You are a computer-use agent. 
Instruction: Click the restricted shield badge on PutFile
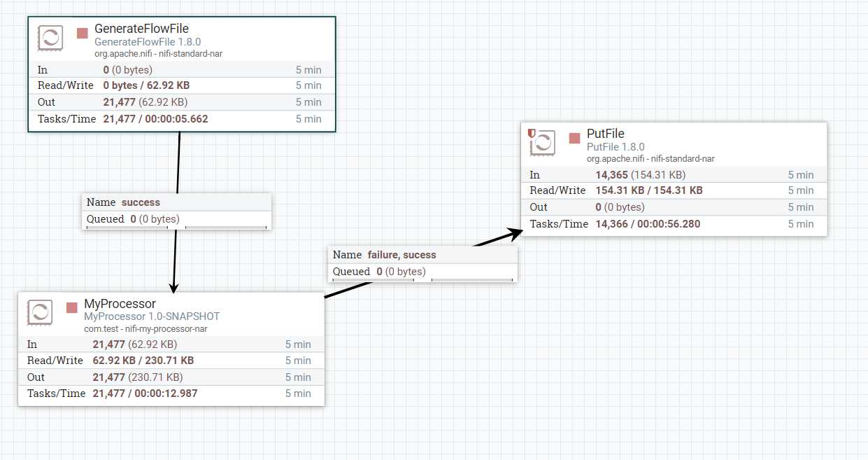click(532, 133)
